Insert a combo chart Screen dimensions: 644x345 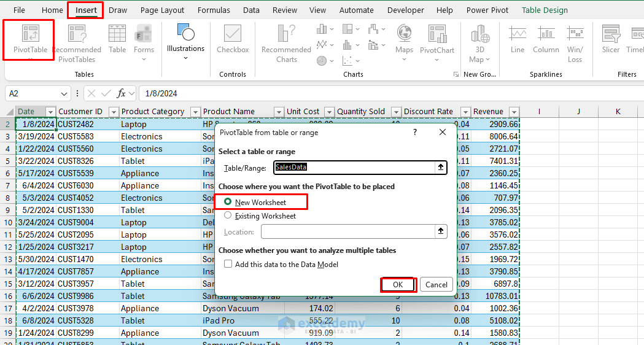click(376, 44)
